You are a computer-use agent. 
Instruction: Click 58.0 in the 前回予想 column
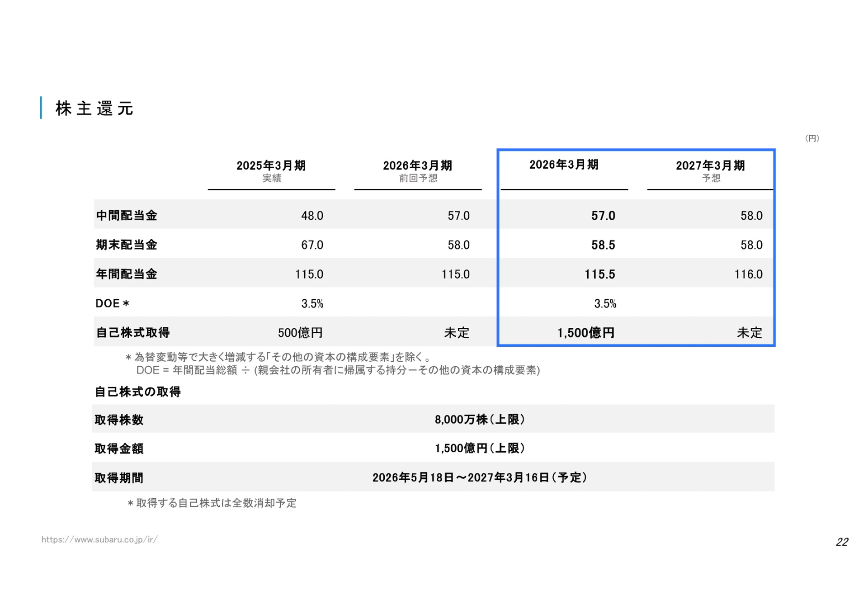click(459, 245)
